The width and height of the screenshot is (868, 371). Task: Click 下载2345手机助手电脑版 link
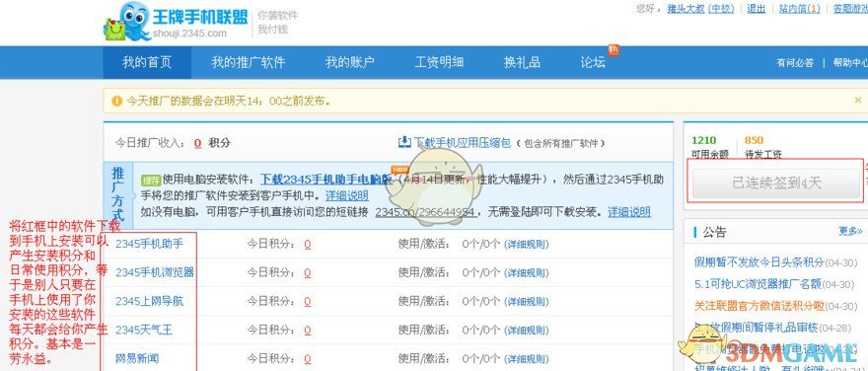pyautogui.click(x=326, y=180)
